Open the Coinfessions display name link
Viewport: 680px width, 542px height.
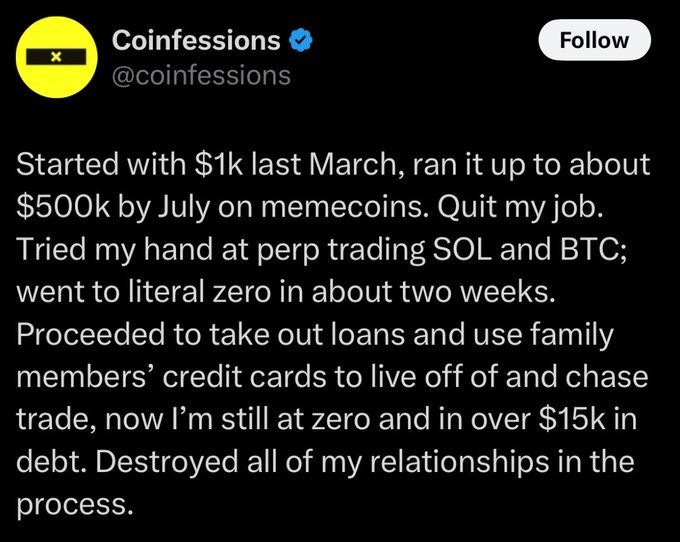(x=196, y=40)
